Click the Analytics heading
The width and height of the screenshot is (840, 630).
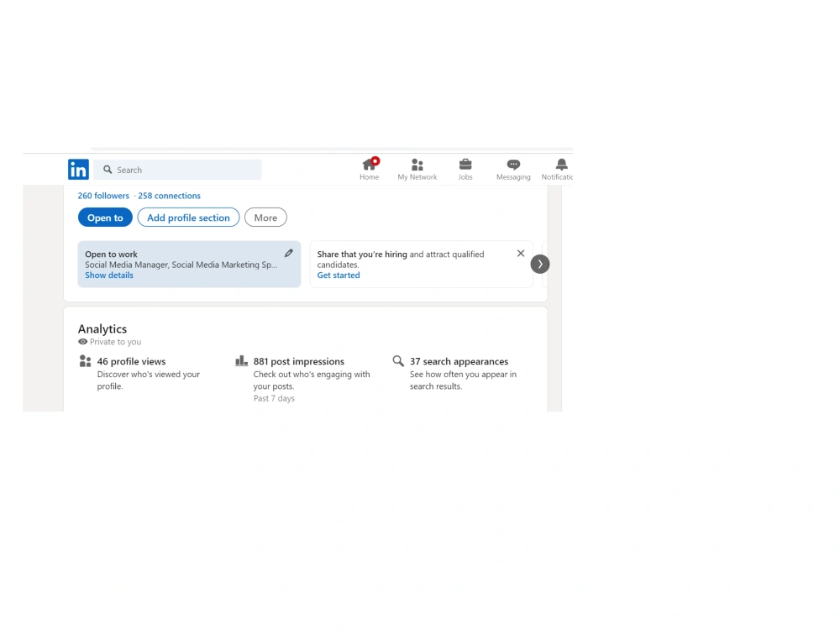click(x=102, y=328)
